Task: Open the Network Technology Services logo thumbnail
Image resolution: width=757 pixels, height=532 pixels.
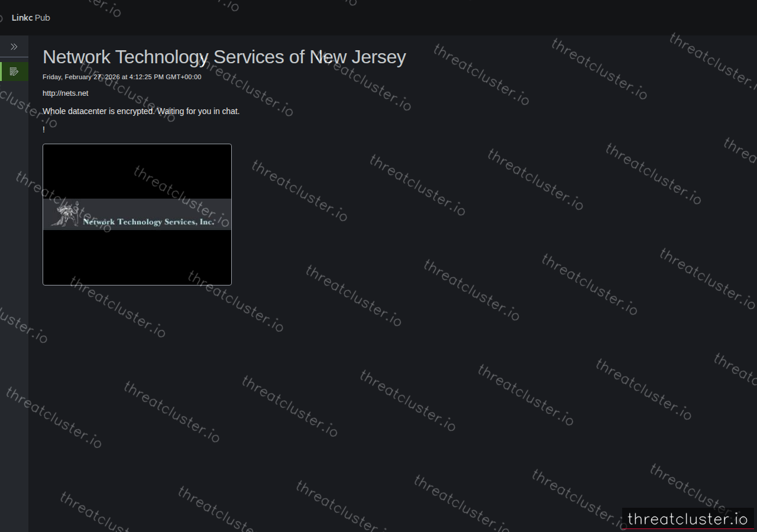Action: click(x=137, y=215)
